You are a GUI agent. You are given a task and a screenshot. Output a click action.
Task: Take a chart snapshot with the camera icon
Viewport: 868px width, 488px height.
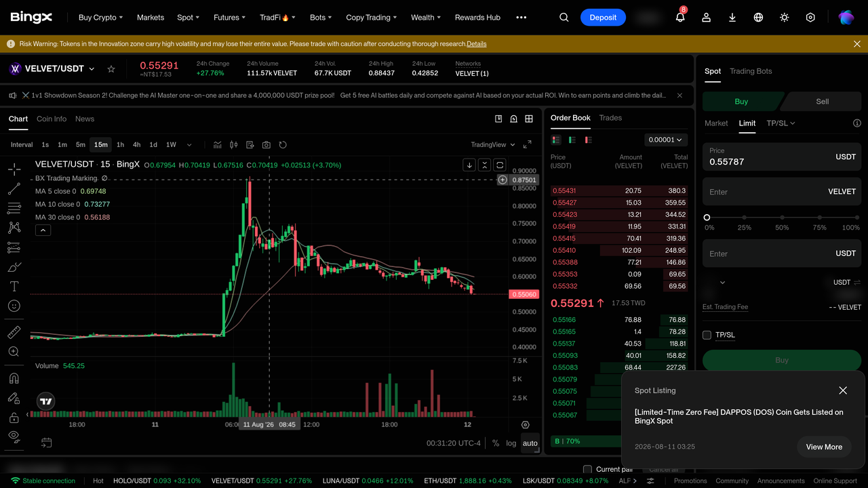point(267,144)
